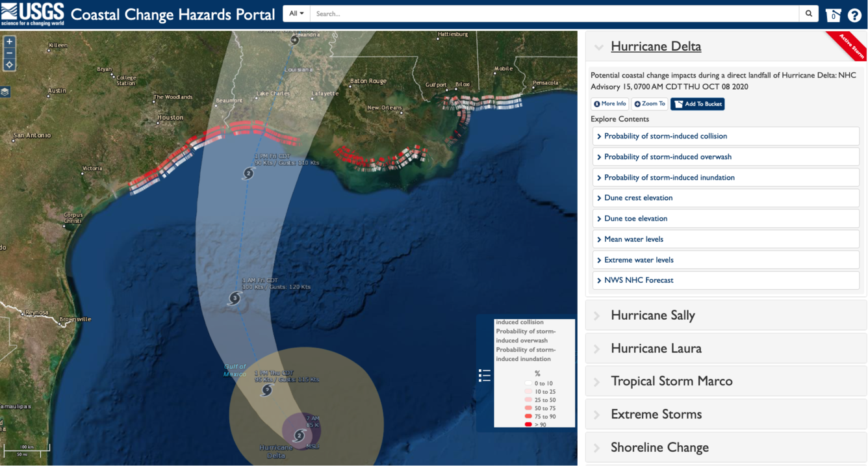Zoom in on the map
The image size is (868, 466).
pyautogui.click(x=9, y=42)
